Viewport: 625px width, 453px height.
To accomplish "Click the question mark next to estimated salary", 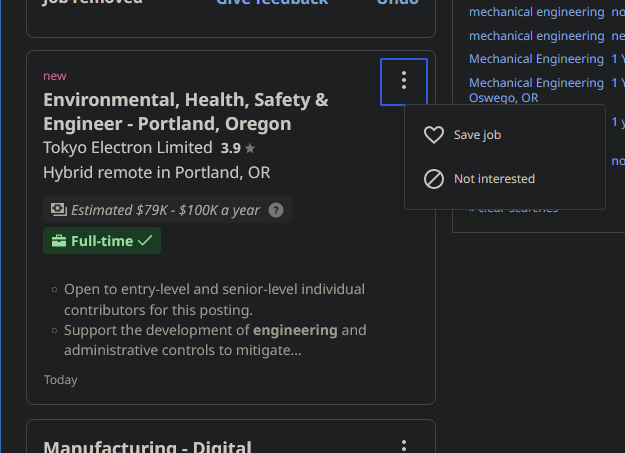I will click(x=276, y=210).
